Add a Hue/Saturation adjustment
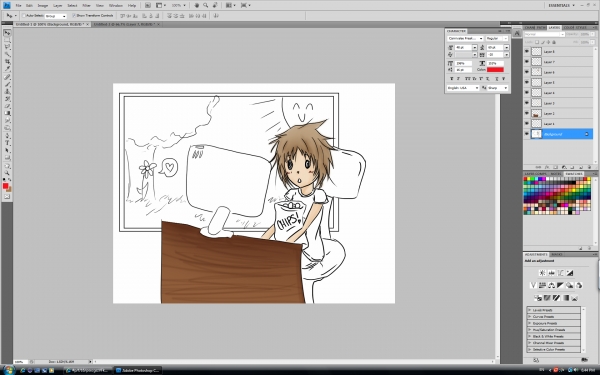This screenshot has height=375, width=600. click(x=542, y=285)
